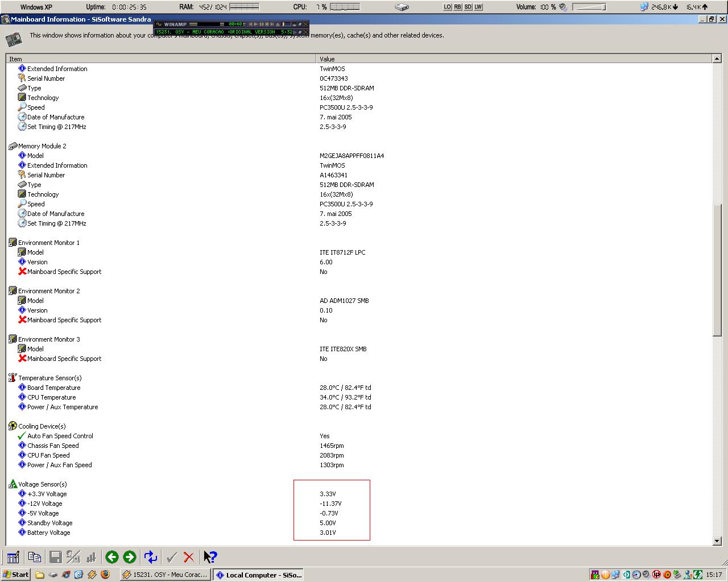This screenshot has height=582, width=728.
Task: Click the taskbar clock showing 15:17
Action: tap(714, 575)
